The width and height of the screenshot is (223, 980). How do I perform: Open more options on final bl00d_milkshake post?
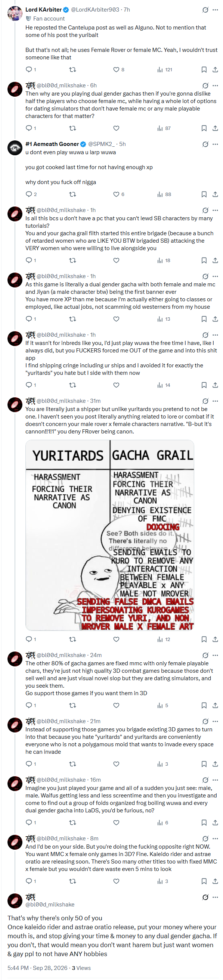click(x=216, y=897)
